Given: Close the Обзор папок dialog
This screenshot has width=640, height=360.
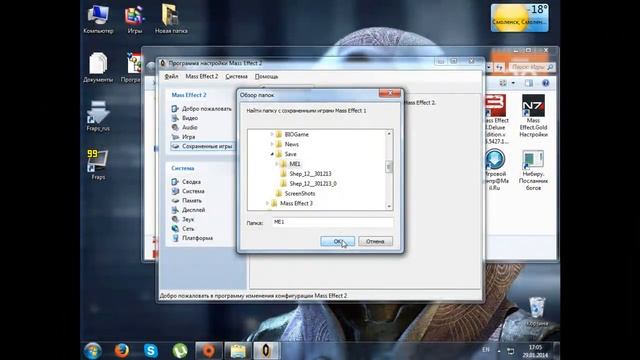Looking at the screenshot, I should coord(389,93).
